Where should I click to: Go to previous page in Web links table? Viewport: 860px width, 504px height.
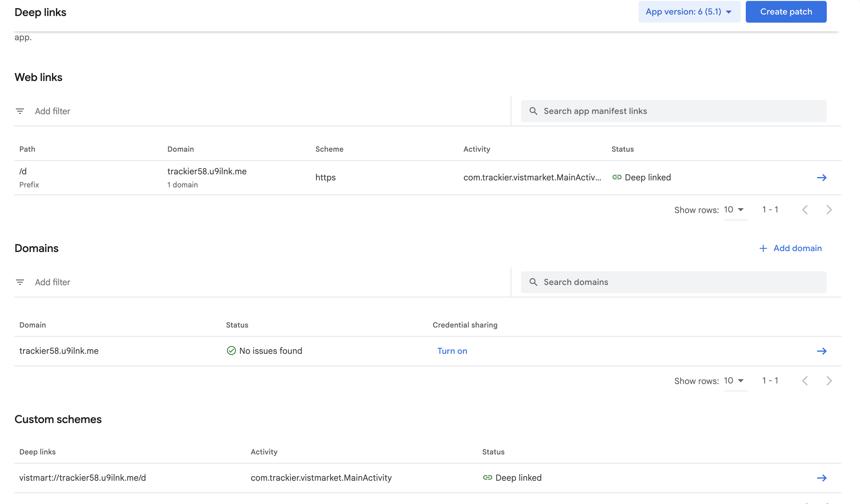pyautogui.click(x=805, y=210)
